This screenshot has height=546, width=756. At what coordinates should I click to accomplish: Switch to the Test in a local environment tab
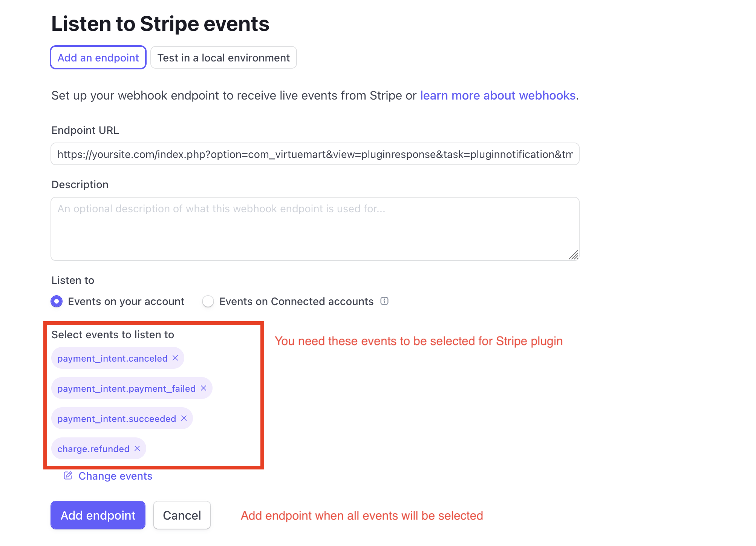point(223,57)
